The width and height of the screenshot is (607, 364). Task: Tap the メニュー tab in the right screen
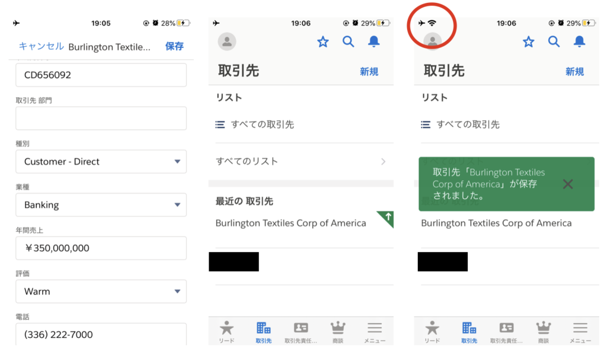pos(580,332)
